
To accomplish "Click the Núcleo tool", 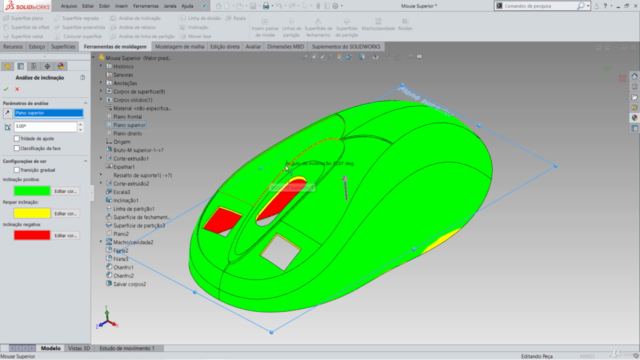I will (x=405, y=24).
